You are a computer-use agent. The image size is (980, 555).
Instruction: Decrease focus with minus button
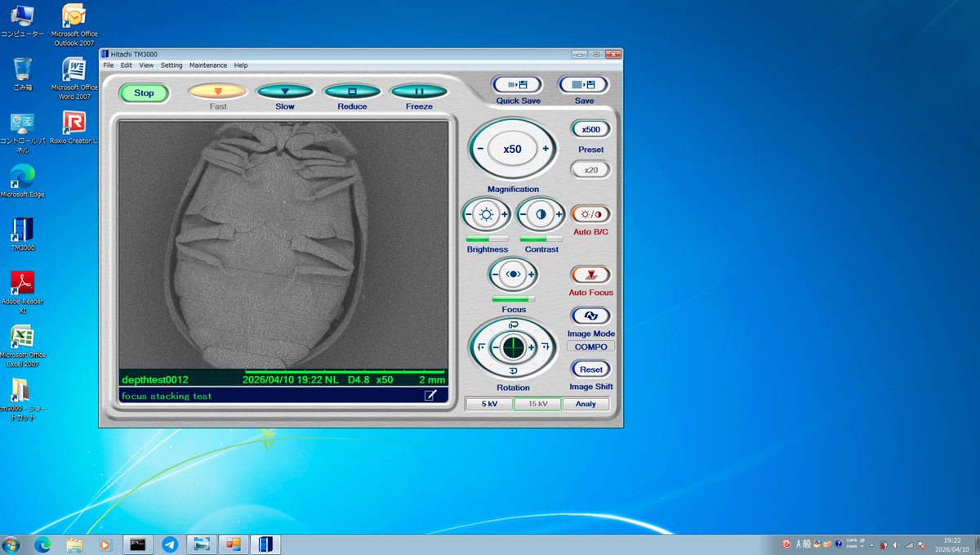point(495,275)
